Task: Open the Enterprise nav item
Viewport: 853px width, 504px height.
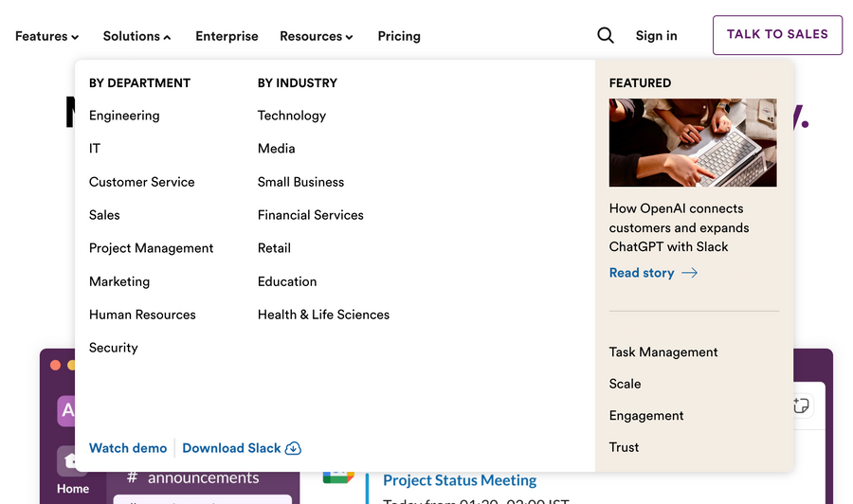Action: [227, 36]
